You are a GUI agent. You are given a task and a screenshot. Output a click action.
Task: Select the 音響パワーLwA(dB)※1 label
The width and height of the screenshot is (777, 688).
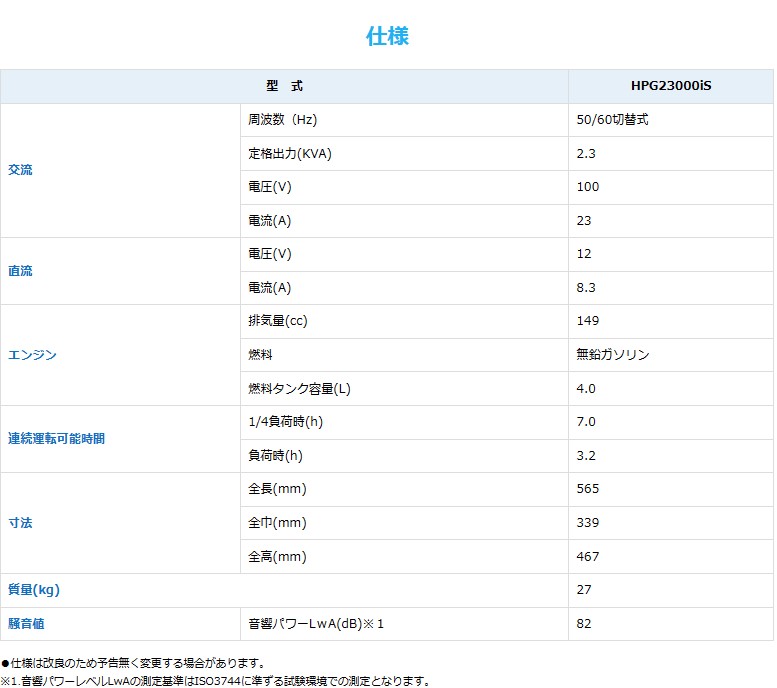pyautogui.click(x=316, y=624)
